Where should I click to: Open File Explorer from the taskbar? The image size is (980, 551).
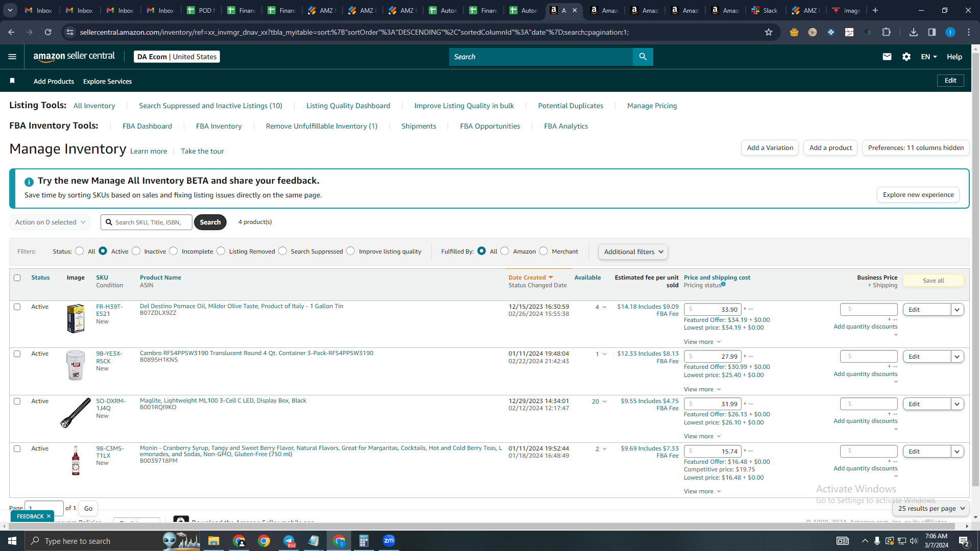[x=213, y=541]
